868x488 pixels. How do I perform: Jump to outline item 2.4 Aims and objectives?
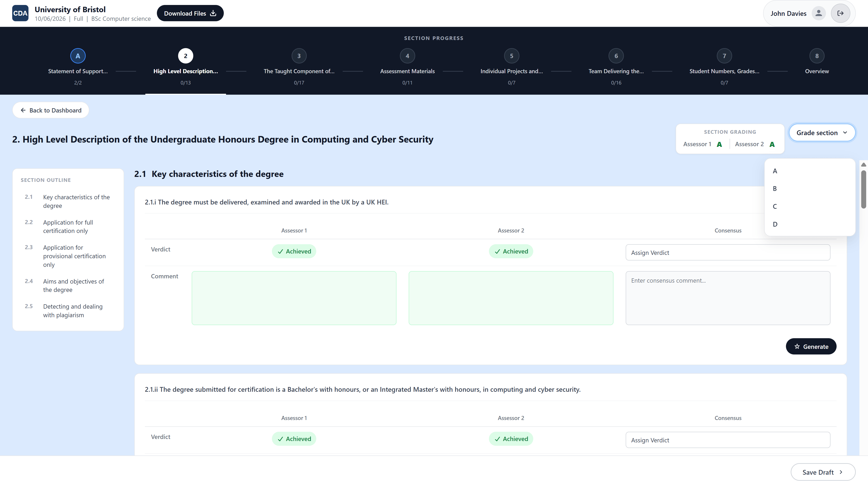(68, 286)
